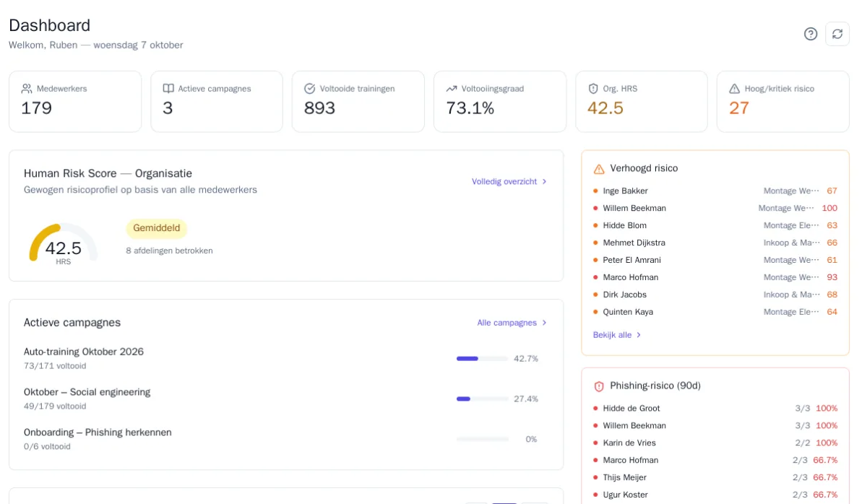Click the 893 Voltooide trainingen value
The width and height of the screenshot is (867, 504).
[320, 108]
